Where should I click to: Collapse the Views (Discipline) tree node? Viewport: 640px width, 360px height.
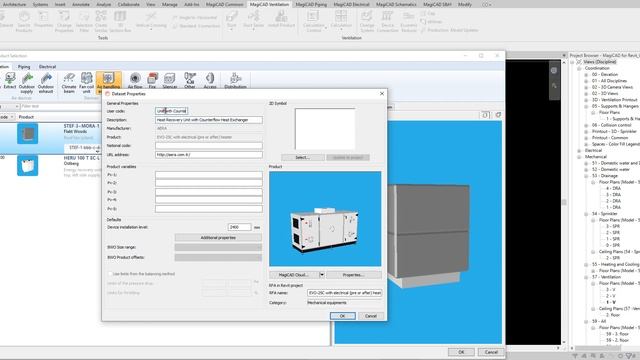click(572, 62)
